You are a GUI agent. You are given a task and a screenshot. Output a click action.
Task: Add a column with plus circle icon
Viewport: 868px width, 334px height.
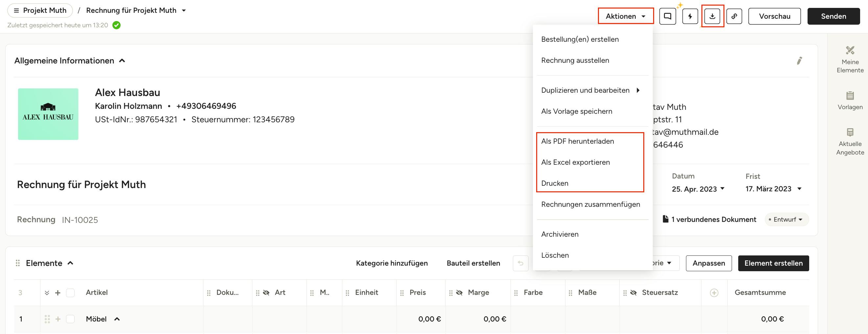(x=714, y=293)
